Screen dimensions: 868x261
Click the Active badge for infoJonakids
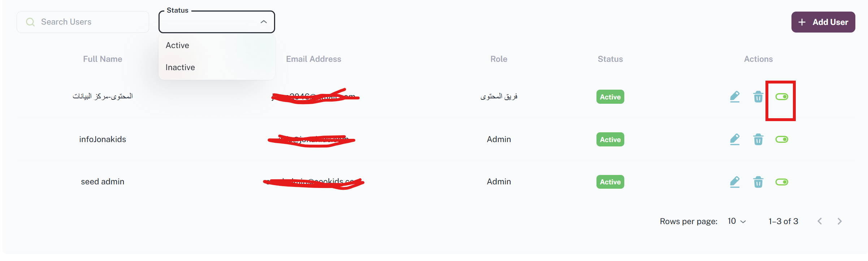point(610,140)
